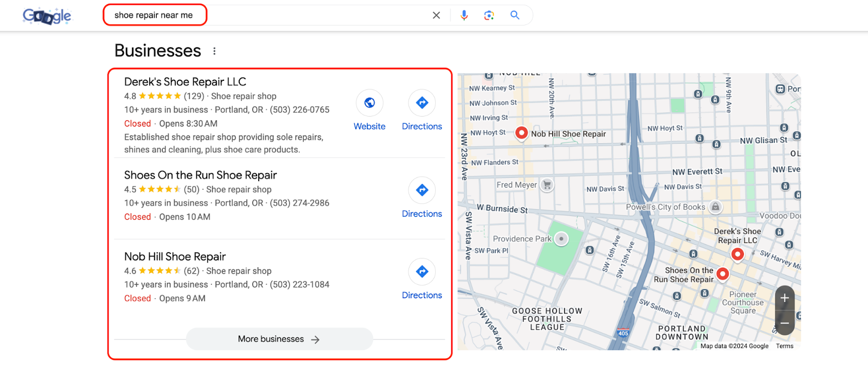
Task: Click Nob Hill rating count (62)
Action: coord(192,271)
